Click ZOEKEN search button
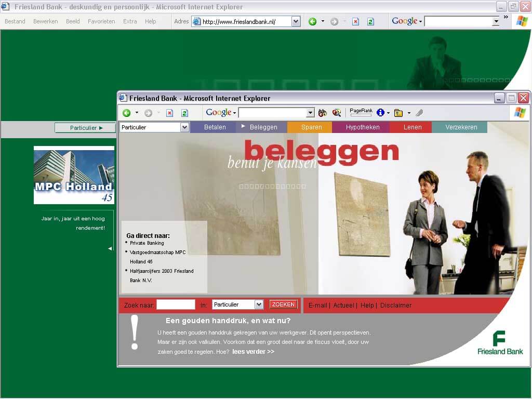The width and height of the screenshot is (532, 399). (x=283, y=304)
